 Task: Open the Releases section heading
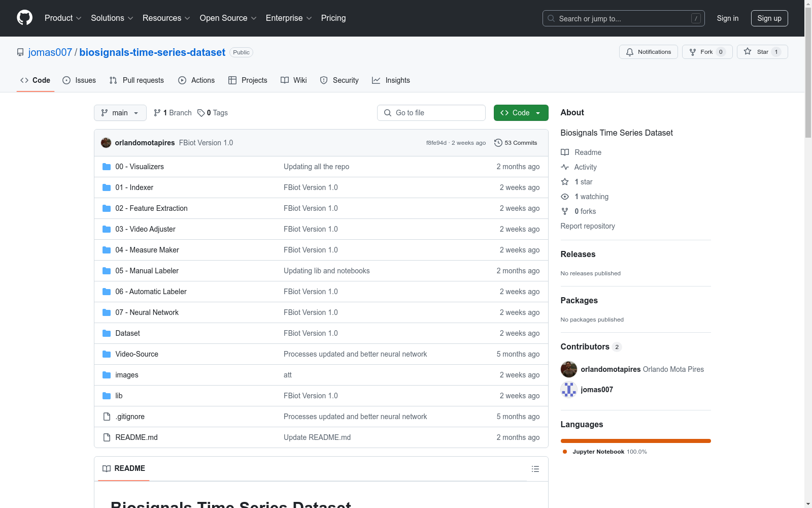pyautogui.click(x=578, y=255)
